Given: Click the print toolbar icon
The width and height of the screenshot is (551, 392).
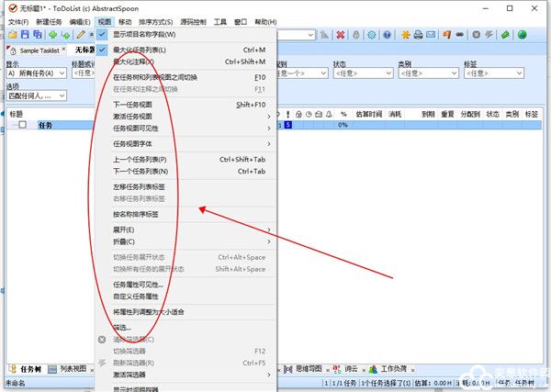Looking at the screenshot, I should (x=418, y=35).
